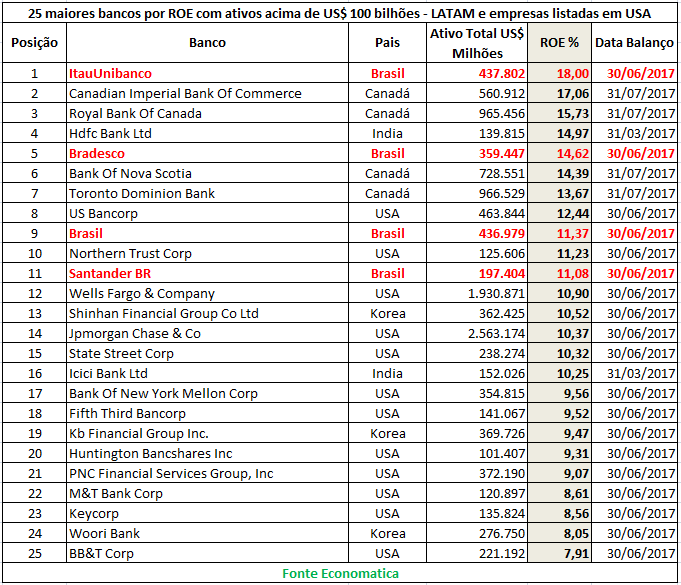Click India country cell for Icici Bank

click(x=387, y=374)
